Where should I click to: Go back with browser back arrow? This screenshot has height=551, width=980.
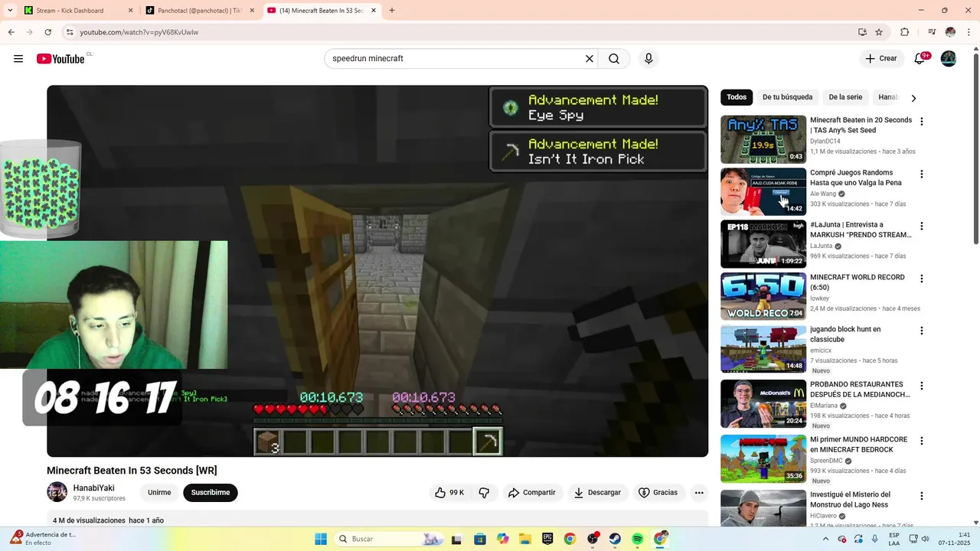(11, 32)
